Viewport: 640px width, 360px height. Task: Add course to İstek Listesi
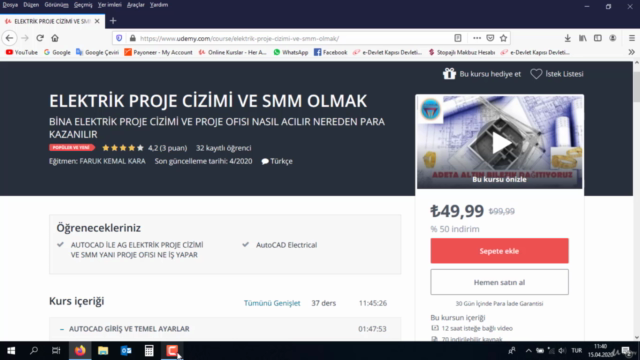557,74
